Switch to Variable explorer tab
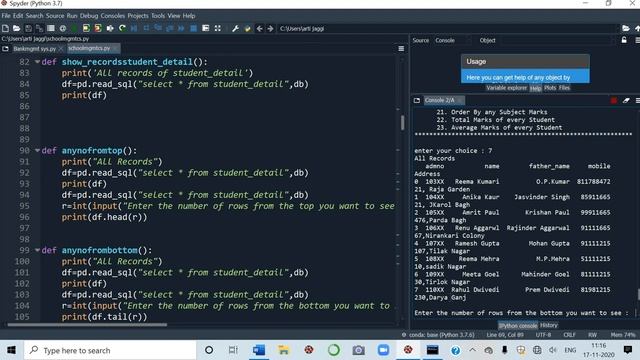This screenshot has height=360, width=640. coord(506,88)
